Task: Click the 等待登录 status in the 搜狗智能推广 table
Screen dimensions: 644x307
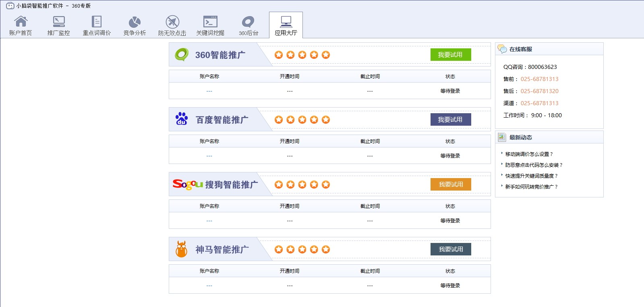Action: tap(450, 221)
